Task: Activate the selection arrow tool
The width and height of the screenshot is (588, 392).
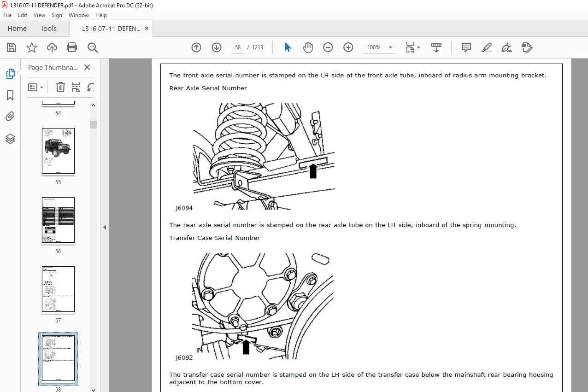Action: (288, 47)
